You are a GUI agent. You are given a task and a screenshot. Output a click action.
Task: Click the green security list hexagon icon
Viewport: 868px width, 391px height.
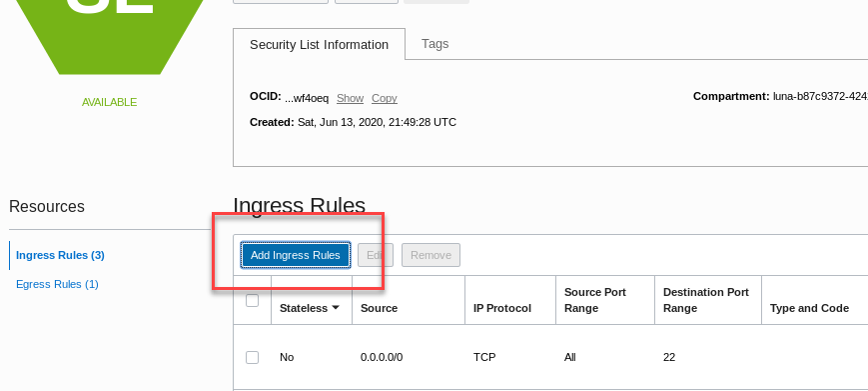click(x=109, y=33)
